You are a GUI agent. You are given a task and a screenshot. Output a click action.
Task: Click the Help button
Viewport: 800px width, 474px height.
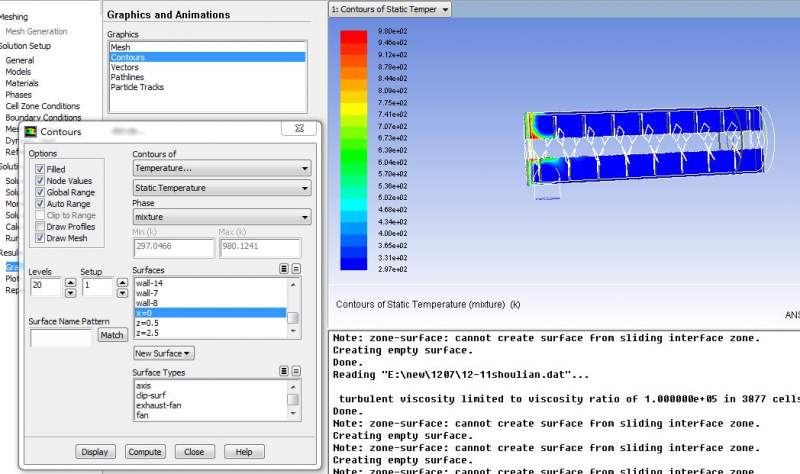244,452
